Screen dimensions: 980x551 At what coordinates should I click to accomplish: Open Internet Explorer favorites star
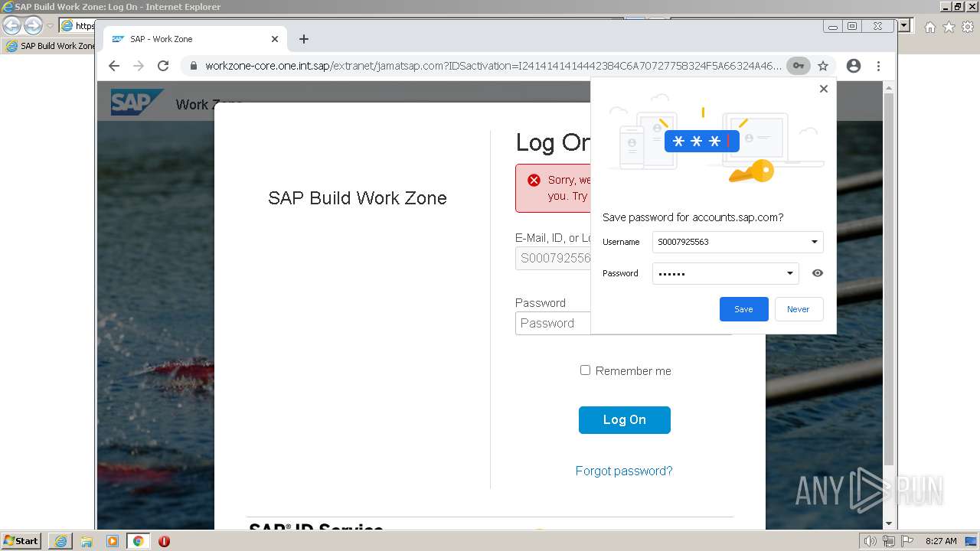[949, 27]
